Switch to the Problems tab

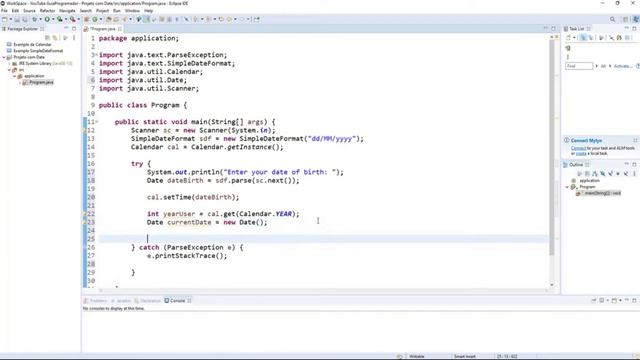pyautogui.click(x=96, y=301)
